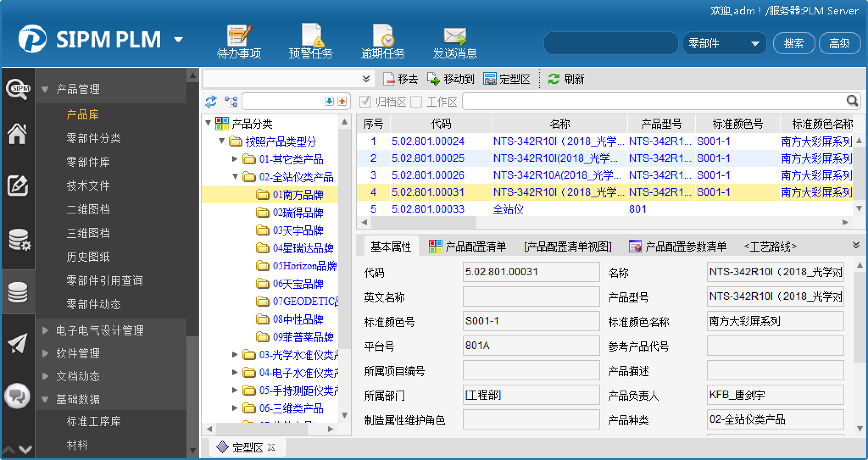Expand the 01-其它类产品 tree folder
The width and height of the screenshot is (868, 460).
coord(235,159)
